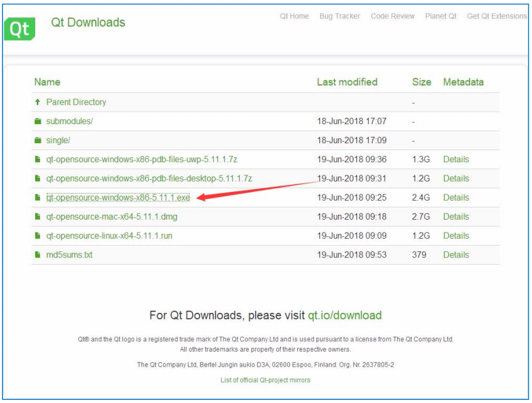Viewport: 532px width, 403px height.
Task: Click the green Qt logo
Action: coord(19,28)
